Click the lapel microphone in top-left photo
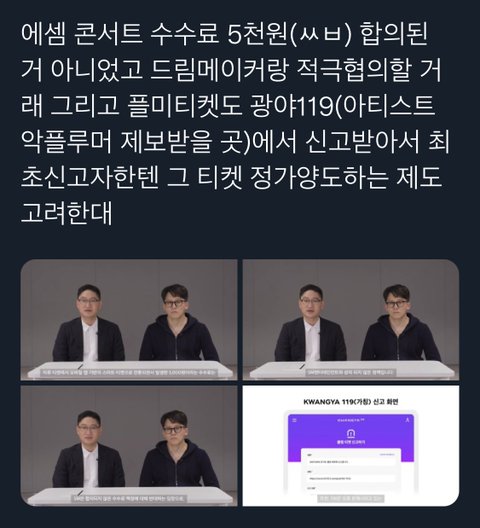The width and height of the screenshot is (480, 528). pos(97,334)
